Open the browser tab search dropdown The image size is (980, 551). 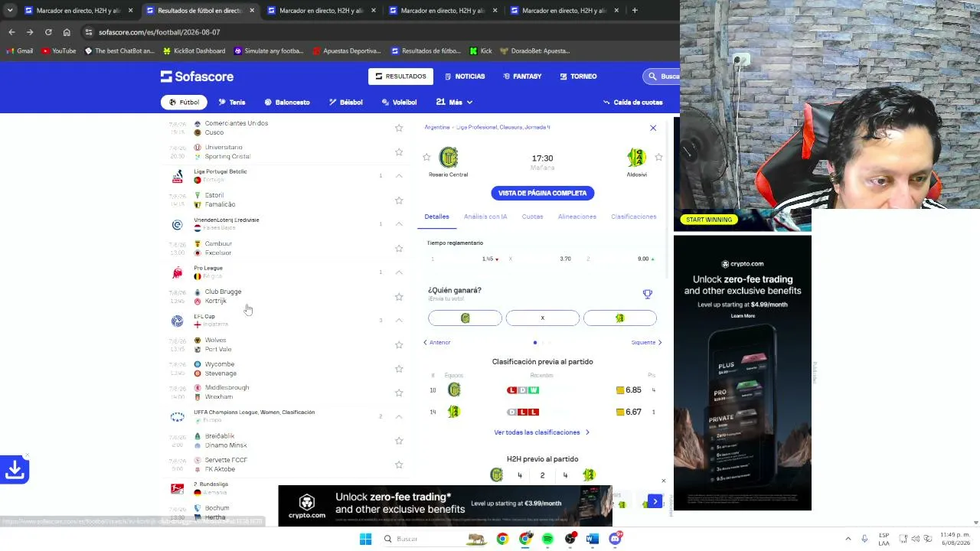(x=10, y=11)
